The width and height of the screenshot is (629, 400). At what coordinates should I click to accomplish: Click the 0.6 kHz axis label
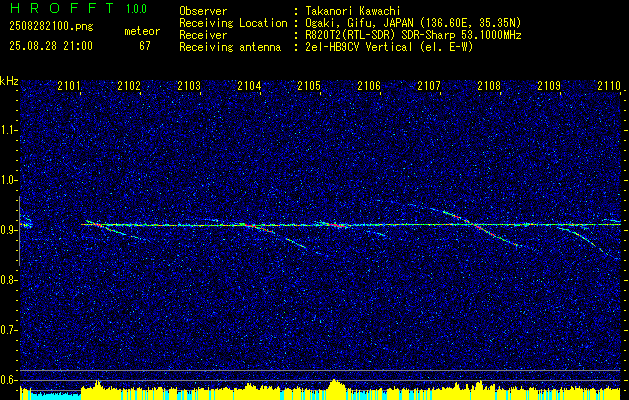[9, 380]
